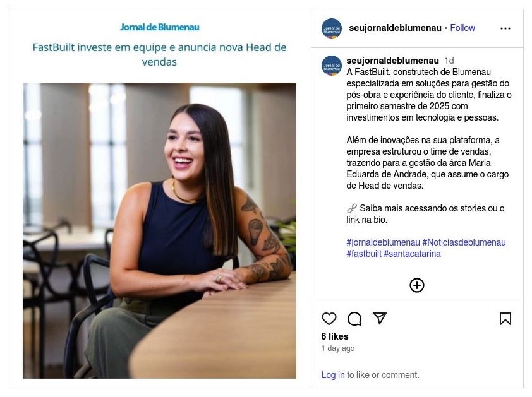Open the #Noticiasdeblumenau hashtag
This screenshot has width=532, height=397.
click(x=464, y=242)
